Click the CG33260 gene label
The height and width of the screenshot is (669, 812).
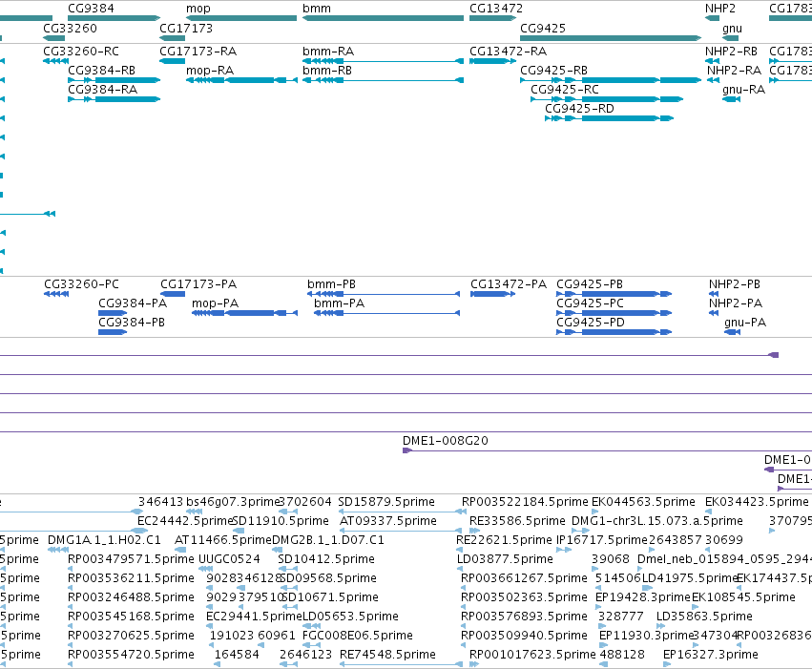(70, 28)
